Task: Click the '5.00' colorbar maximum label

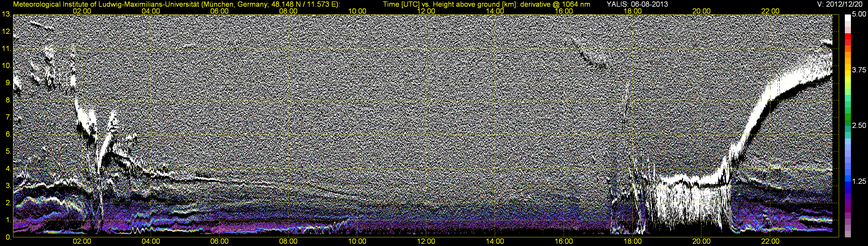Action: tap(859, 14)
